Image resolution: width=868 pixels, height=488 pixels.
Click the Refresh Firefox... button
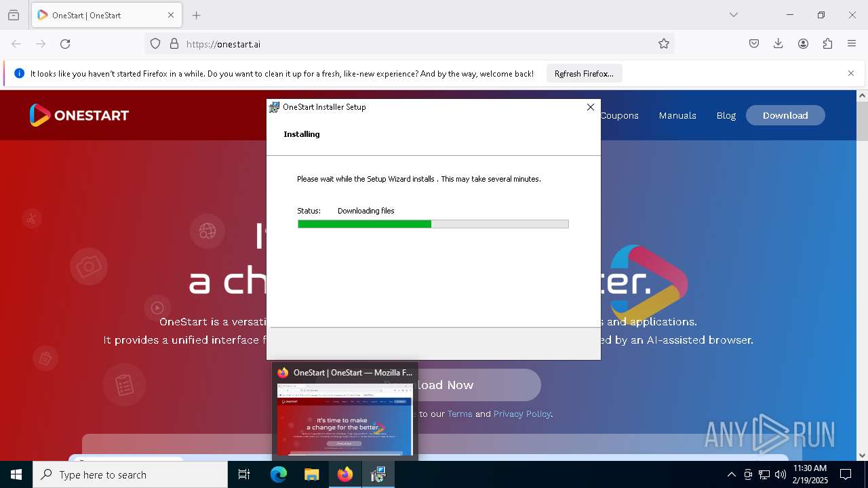584,74
